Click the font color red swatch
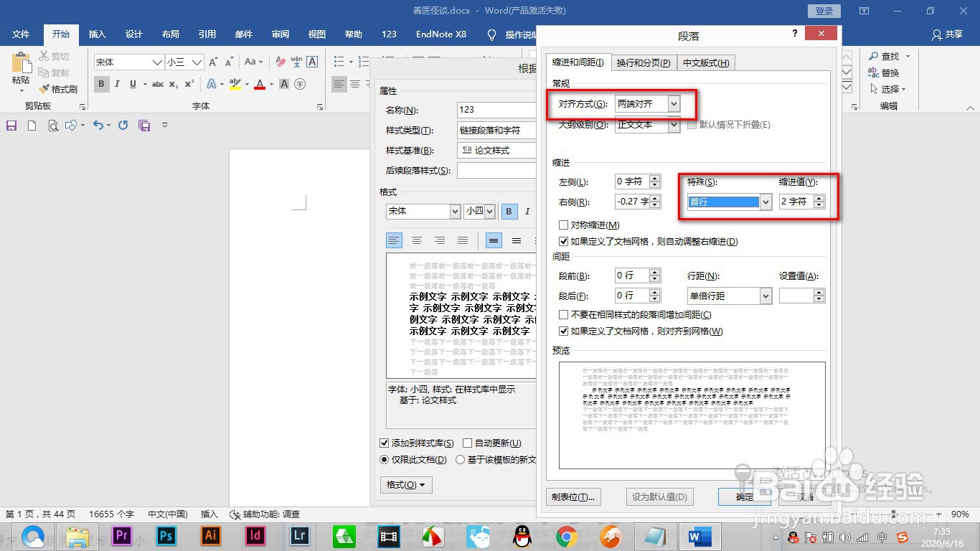This screenshot has width=980, height=551. (x=258, y=84)
